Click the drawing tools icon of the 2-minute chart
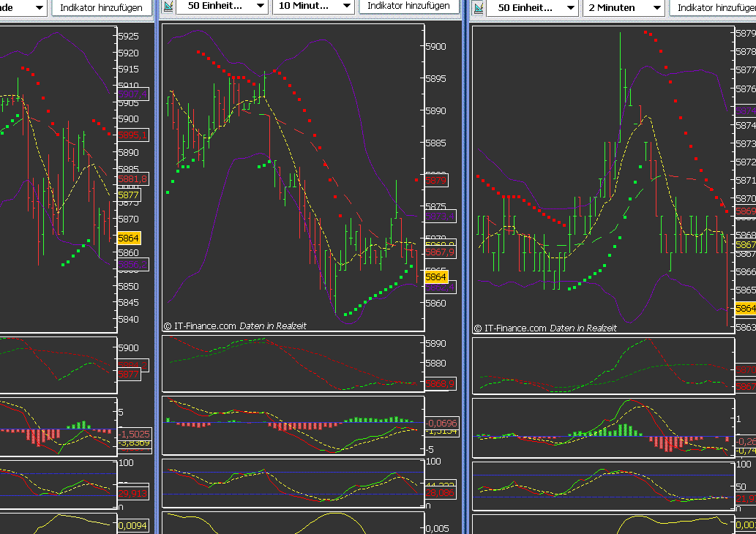 479,8
